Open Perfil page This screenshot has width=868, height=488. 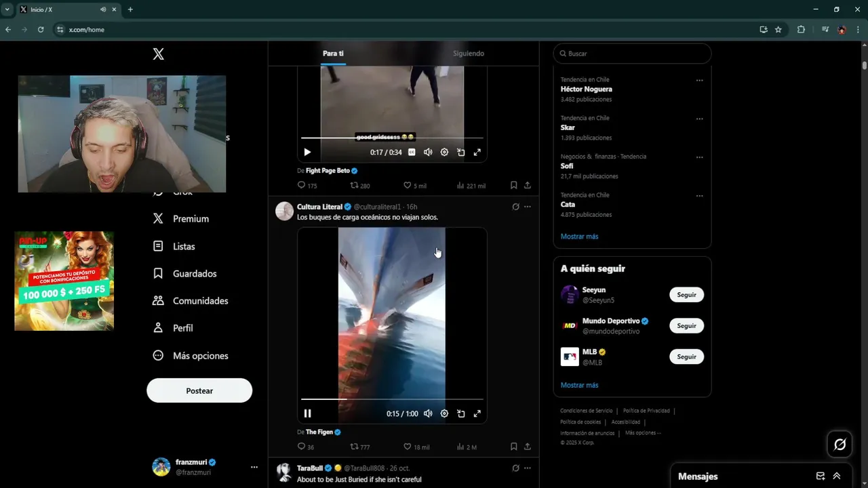pos(173,328)
